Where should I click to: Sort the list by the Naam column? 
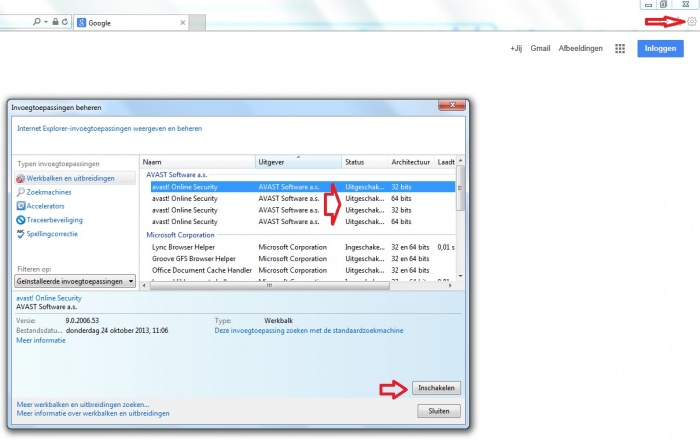pos(198,162)
